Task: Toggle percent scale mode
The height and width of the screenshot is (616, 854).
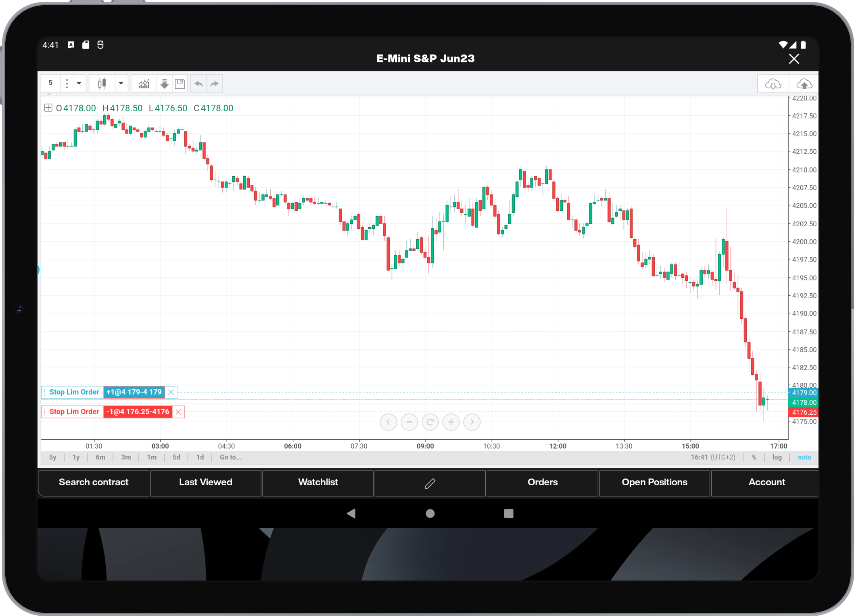Action: 754,457
